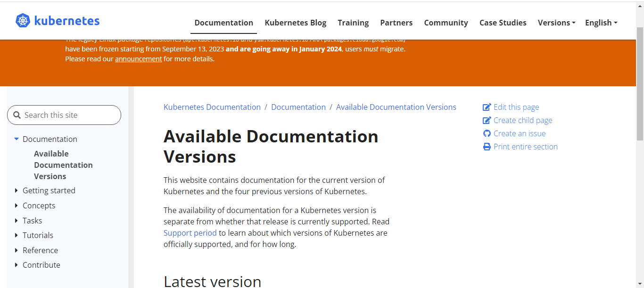Click the printer icon beside Print entire section
Viewport: 644px width, 288px height.
coord(487,147)
